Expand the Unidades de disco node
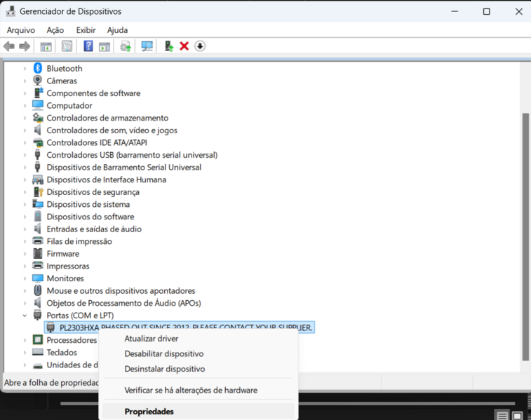The image size is (531, 420). coord(25,365)
